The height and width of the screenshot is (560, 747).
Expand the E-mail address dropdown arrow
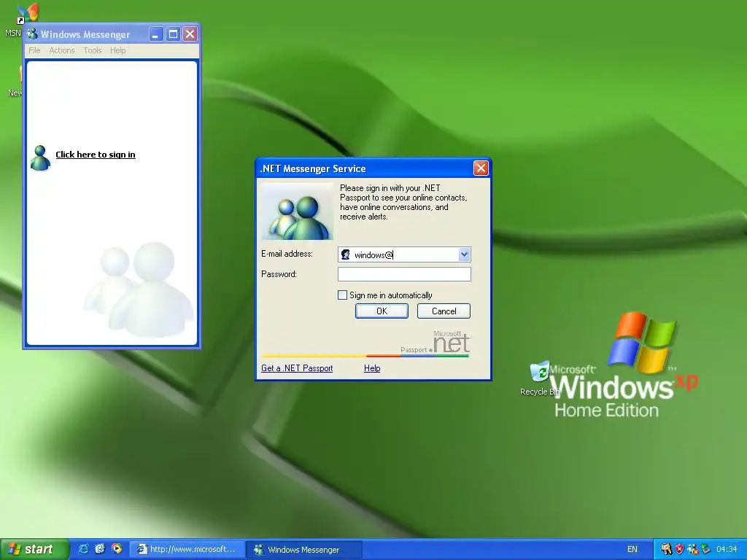click(464, 254)
